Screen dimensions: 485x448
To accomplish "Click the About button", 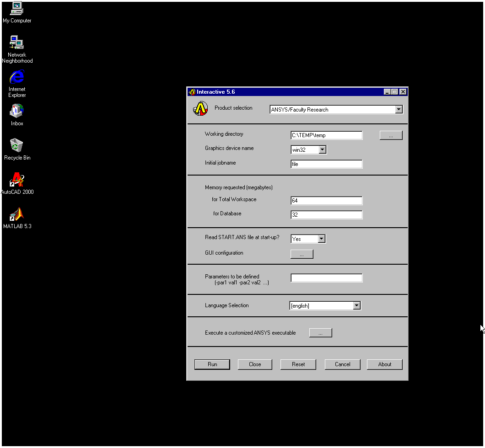I will point(384,364).
